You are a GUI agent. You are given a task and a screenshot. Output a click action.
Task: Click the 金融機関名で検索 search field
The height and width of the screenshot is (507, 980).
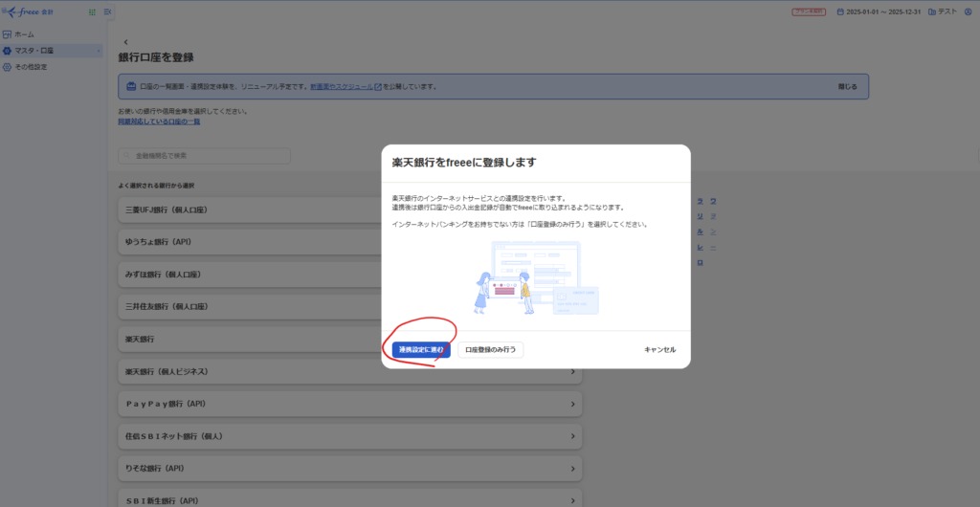pyautogui.click(x=205, y=156)
